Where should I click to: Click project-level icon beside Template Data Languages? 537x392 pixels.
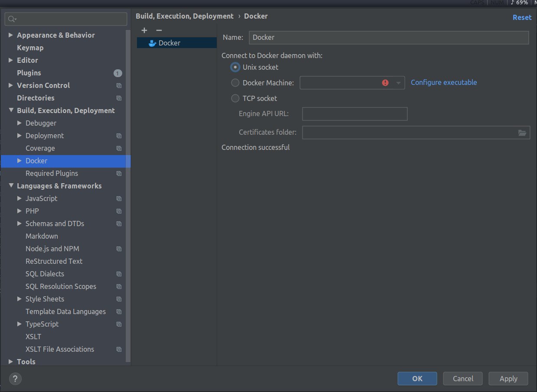click(x=119, y=312)
